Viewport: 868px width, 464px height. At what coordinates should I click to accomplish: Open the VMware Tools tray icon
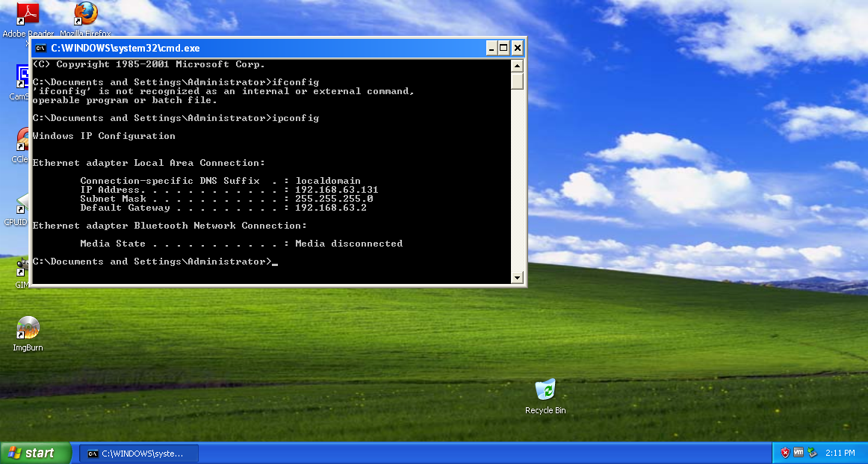(799, 453)
